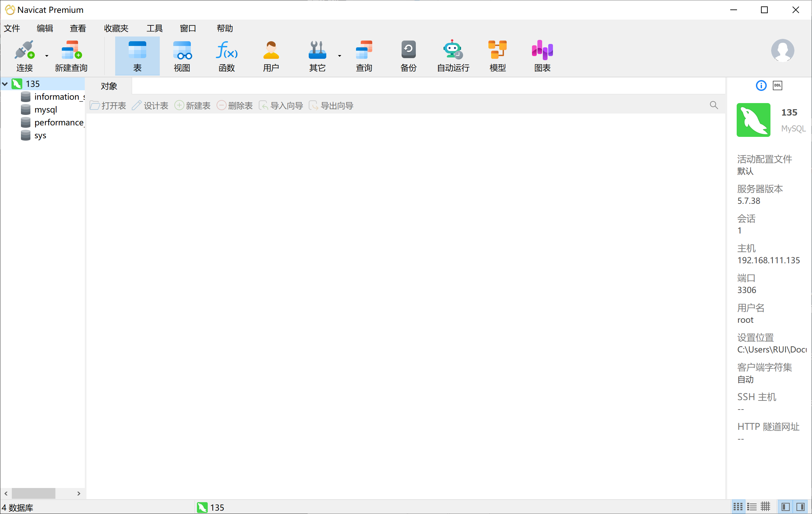Toggle the left navigation pane button
Image resolution: width=812 pixels, height=514 pixels.
click(x=785, y=507)
